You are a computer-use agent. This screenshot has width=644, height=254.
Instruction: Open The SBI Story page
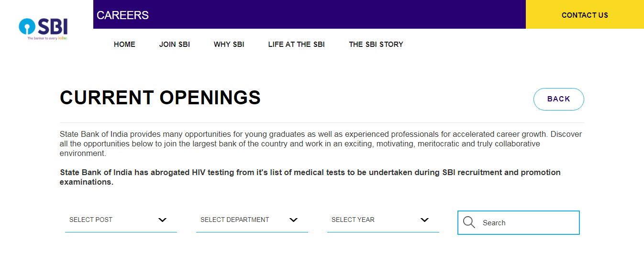376,44
